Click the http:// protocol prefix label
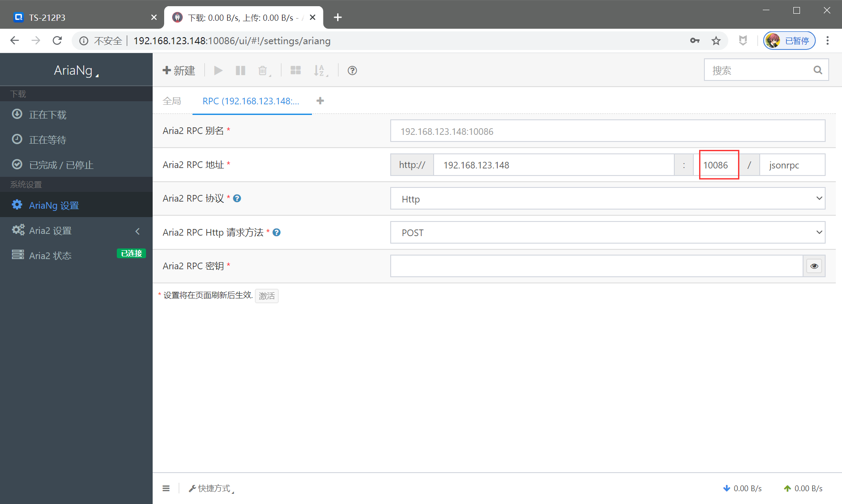Viewport: 842px width, 504px height. [x=412, y=165]
